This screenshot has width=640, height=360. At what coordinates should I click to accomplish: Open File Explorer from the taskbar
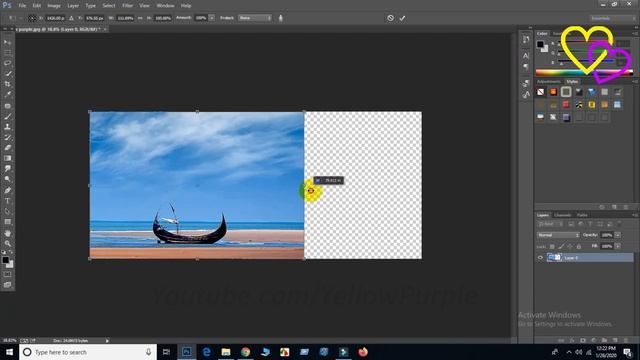pos(226,352)
